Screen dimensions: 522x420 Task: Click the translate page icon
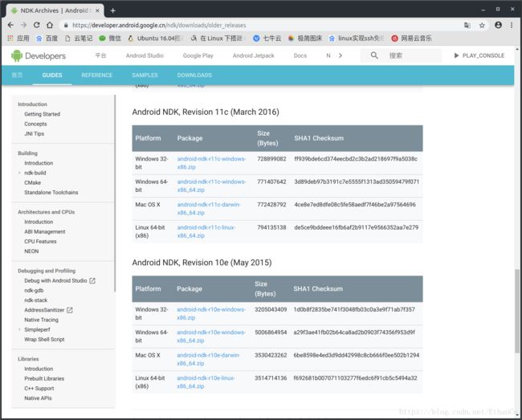tap(467, 25)
